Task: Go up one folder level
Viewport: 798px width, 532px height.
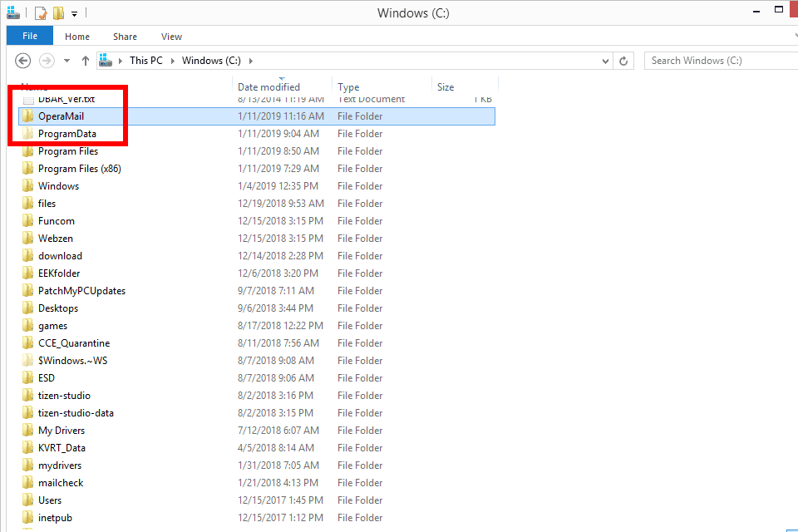Action: click(86, 61)
